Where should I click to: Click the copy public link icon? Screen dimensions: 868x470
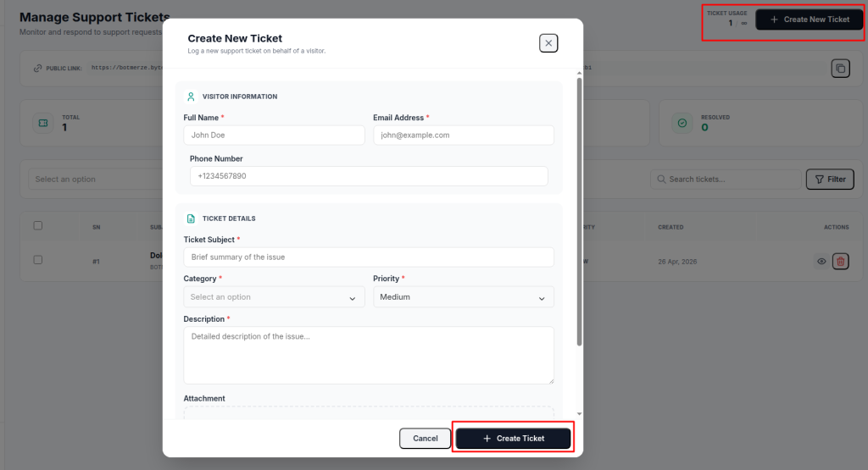click(840, 69)
